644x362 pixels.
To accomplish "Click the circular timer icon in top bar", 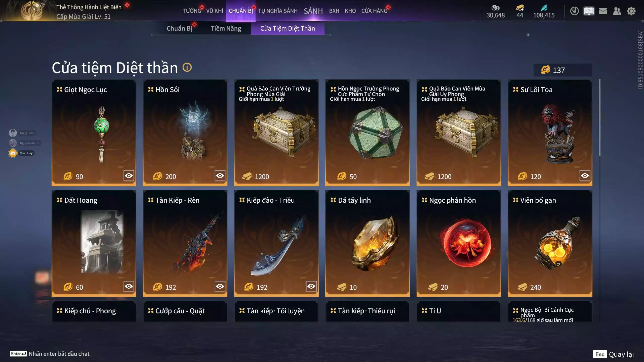I will [x=574, y=11].
